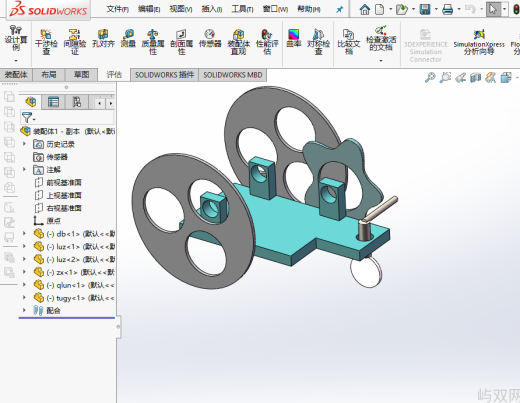Click Zoom to Fit in view toolbar
Viewport: 520px width, 403px height.
pos(430,78)
